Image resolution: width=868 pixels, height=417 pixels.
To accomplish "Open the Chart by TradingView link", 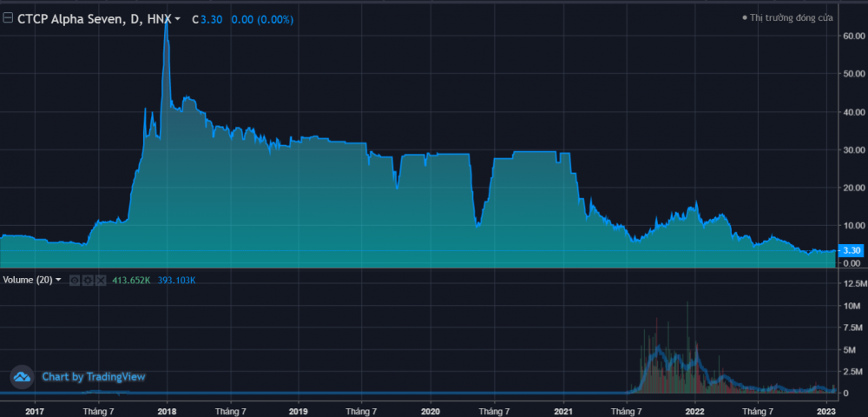I will click(93, 377).
